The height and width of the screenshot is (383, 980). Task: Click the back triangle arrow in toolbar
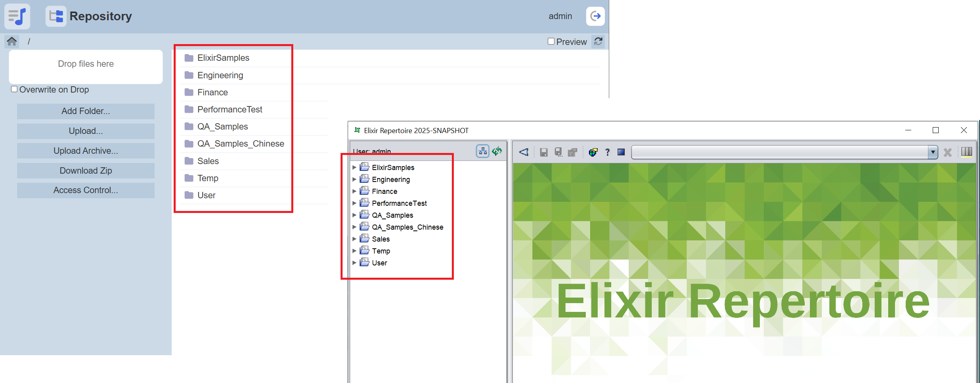click(x=524, y=152)
